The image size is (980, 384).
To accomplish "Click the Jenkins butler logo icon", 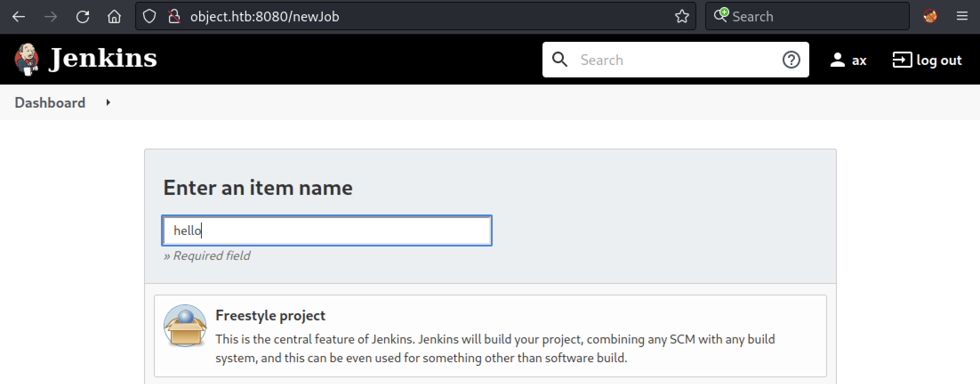I will coord(27,59).
